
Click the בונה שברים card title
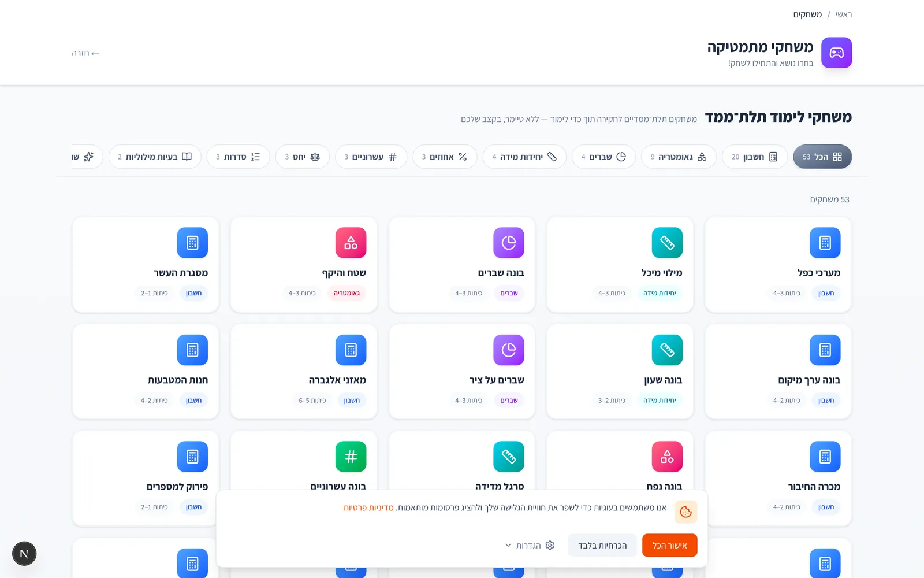(x=501, y=272)
